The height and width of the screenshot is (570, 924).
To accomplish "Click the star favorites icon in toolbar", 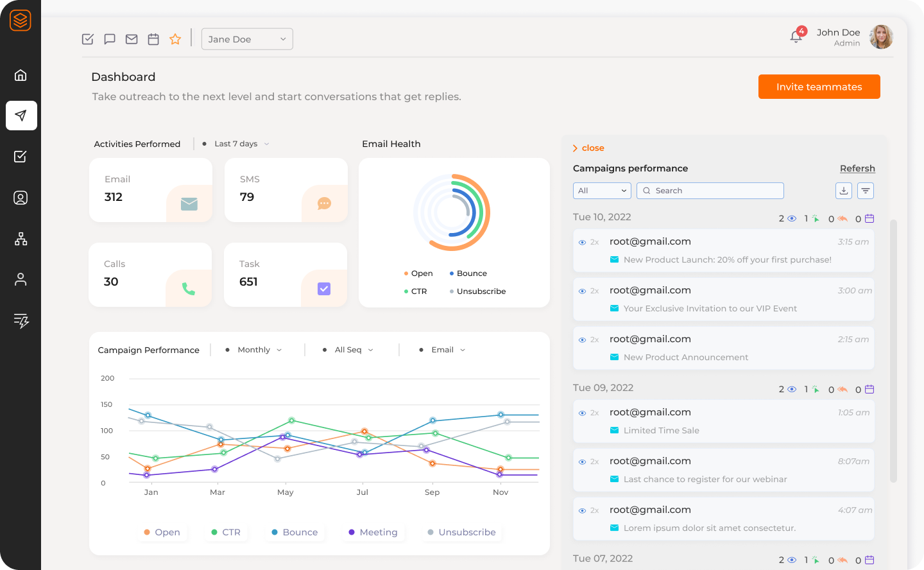I will tap(175, 39).
